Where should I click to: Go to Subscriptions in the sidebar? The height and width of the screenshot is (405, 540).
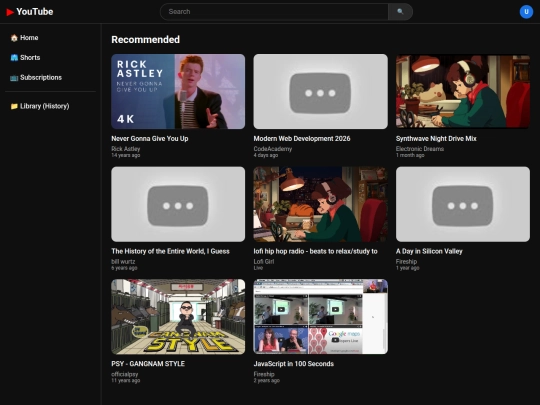[x=50, y=77]
